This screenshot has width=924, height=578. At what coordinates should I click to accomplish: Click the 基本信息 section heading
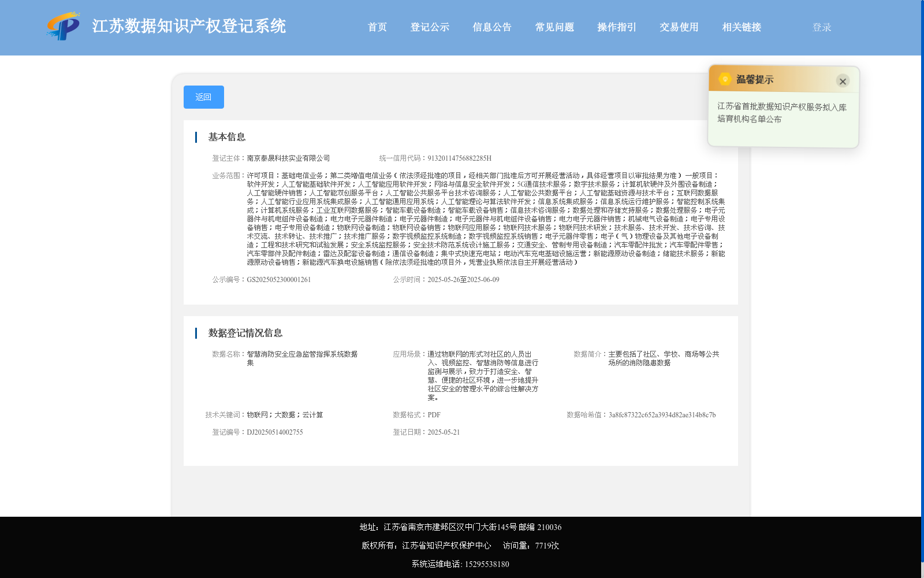point(227,137)
